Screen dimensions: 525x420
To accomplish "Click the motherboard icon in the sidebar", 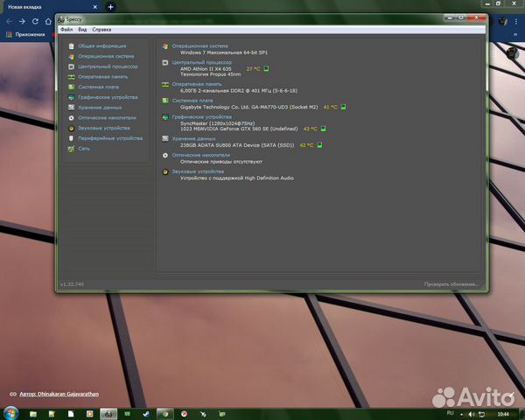I will (x=72, y=87).
